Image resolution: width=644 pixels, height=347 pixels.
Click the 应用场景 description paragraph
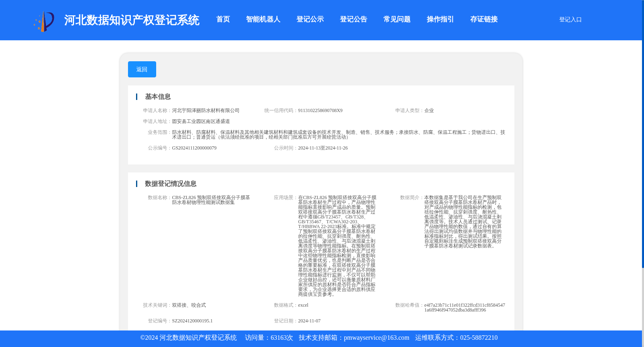click(x=337, y=246)
